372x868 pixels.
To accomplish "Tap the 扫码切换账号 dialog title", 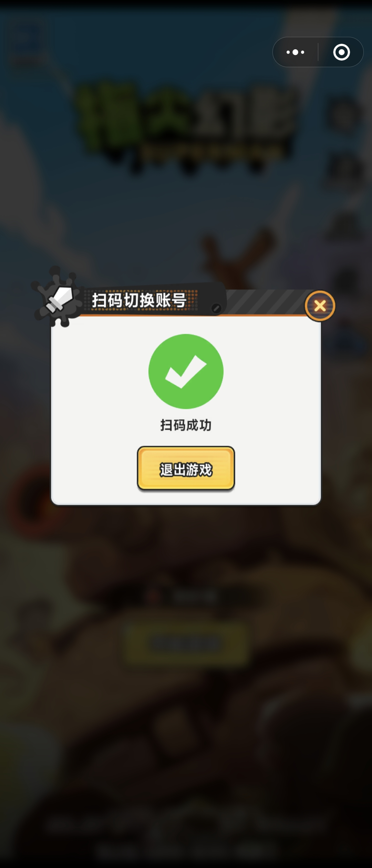I will [x=139, y=300].
